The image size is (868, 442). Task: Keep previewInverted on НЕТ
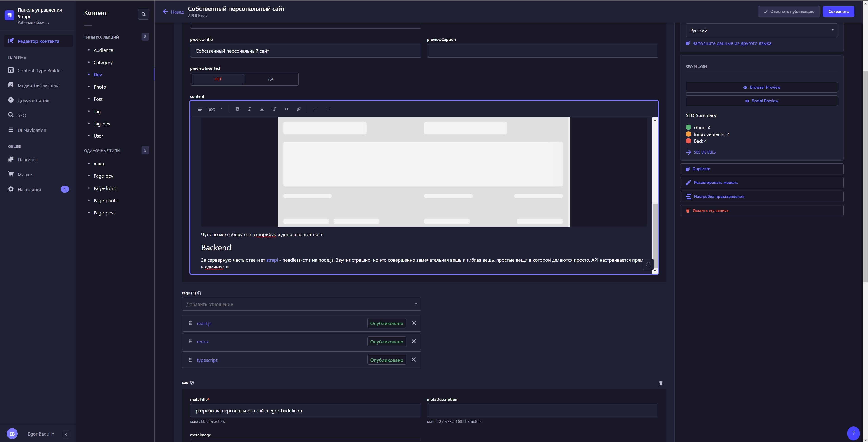coord(218,79)
